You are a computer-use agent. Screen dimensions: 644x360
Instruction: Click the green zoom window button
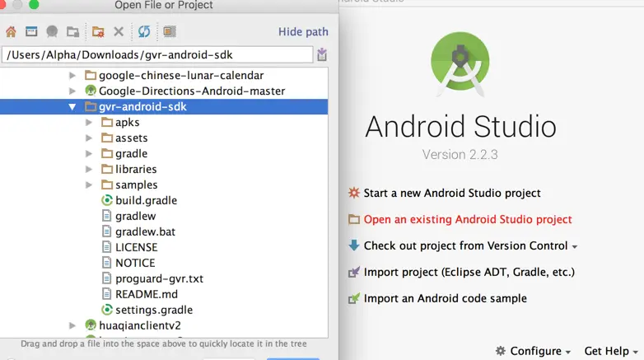tap(34, 4)
